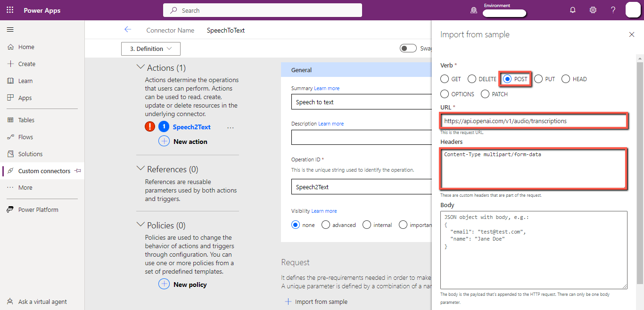Click the URL input field

coord(534,121)
